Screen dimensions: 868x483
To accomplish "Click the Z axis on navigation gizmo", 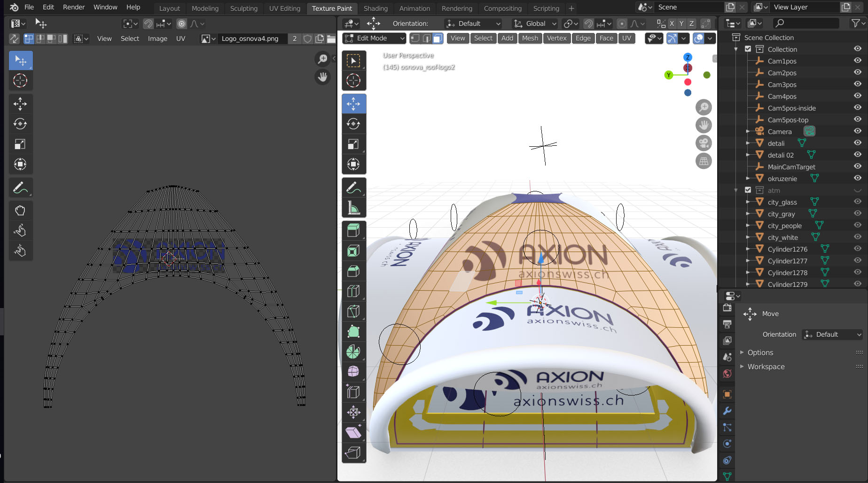I will [688, 57].
